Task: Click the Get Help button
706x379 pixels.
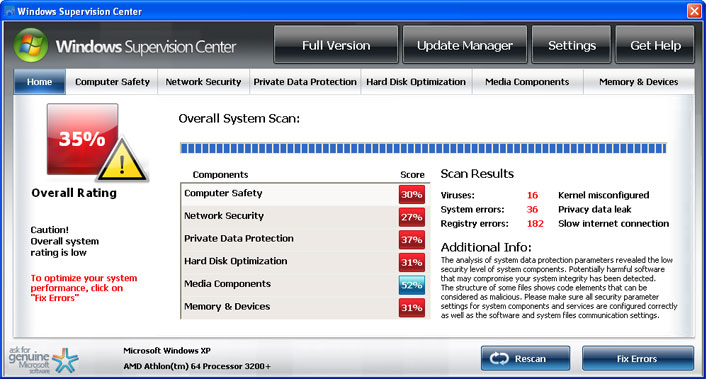Action: point(655,45)
